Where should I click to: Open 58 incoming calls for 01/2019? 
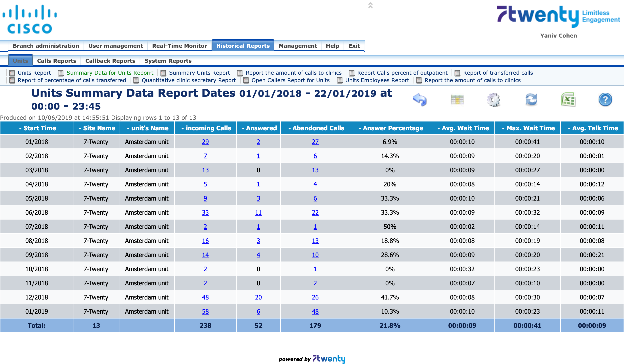(205, 311)
